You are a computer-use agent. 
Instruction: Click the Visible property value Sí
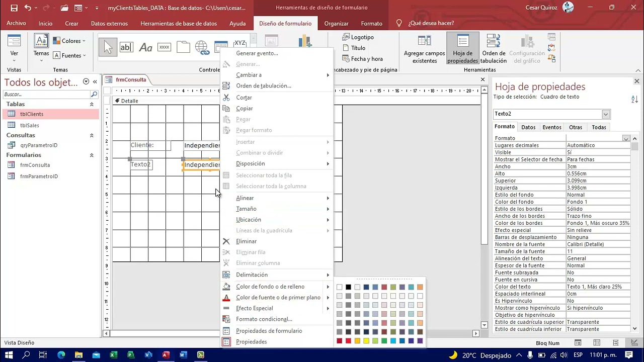point(598,152)
